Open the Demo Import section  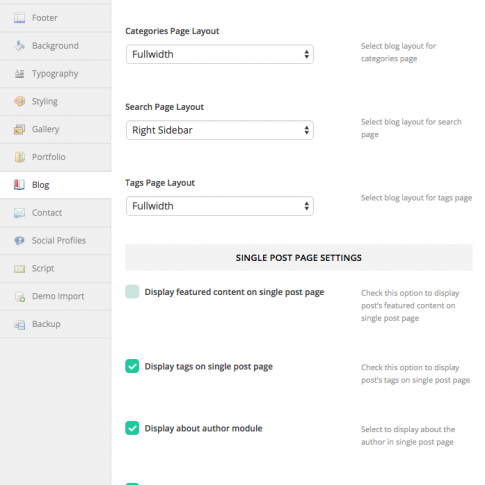[55, 296]
